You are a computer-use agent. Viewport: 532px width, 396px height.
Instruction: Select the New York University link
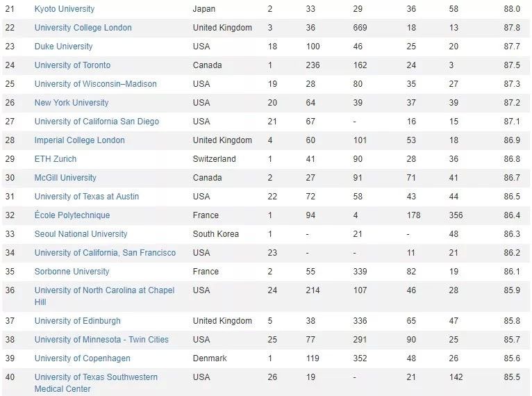pyautogui.click(x=72, y=103)
